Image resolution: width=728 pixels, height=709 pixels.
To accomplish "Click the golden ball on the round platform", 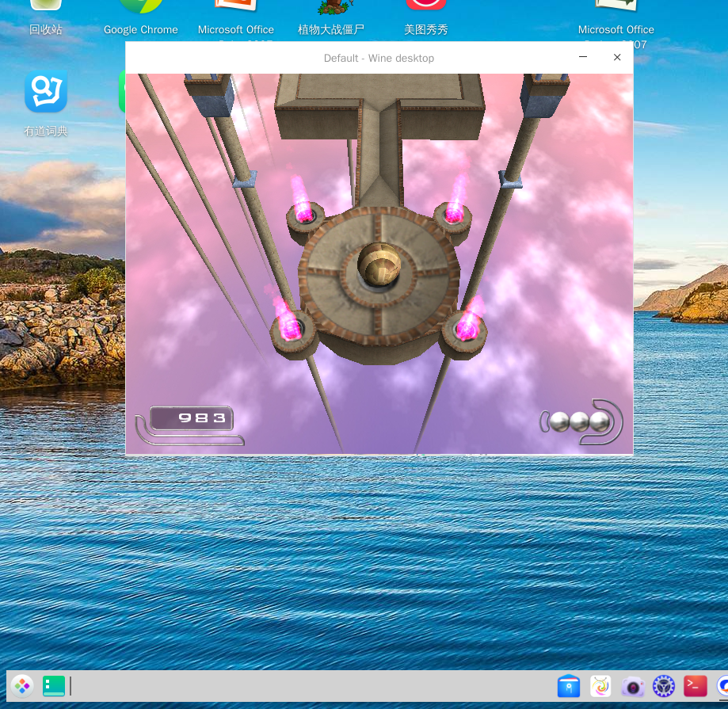I will pos(379,265).
